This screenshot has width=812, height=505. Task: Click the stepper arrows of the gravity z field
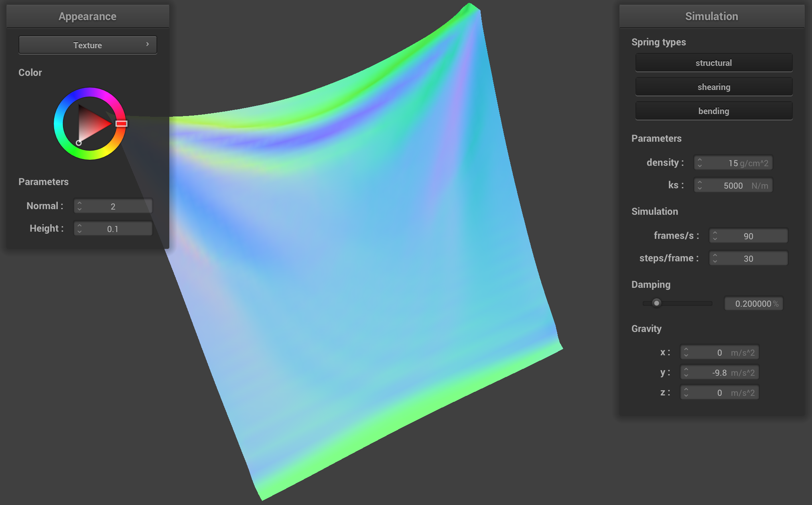686,393
